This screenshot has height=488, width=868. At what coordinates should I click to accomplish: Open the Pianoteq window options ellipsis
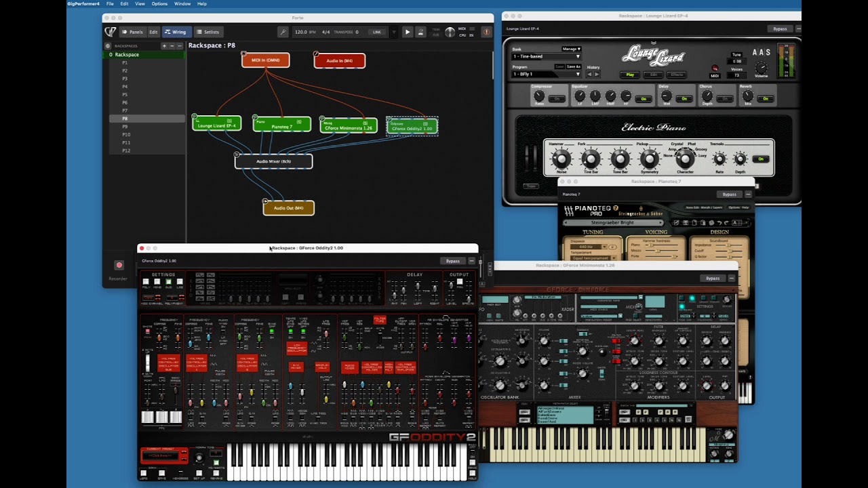click(x=748, y=195)
